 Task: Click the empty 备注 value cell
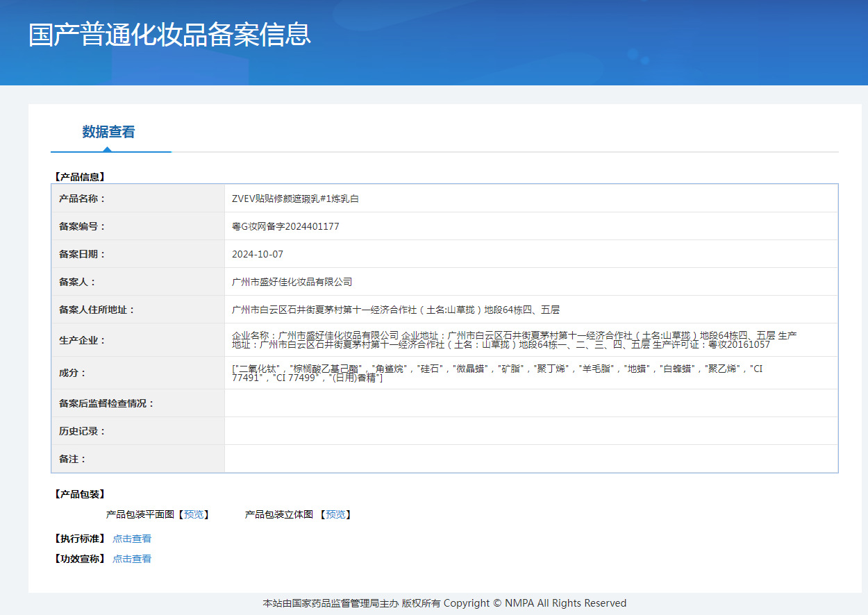[x=531, y=459]
